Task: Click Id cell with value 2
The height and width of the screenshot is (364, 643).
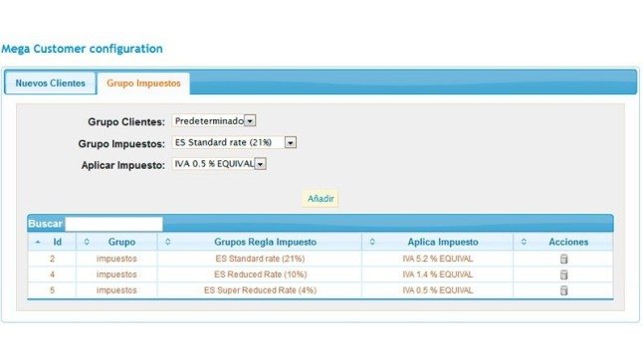Action: [x=52, y=259]
